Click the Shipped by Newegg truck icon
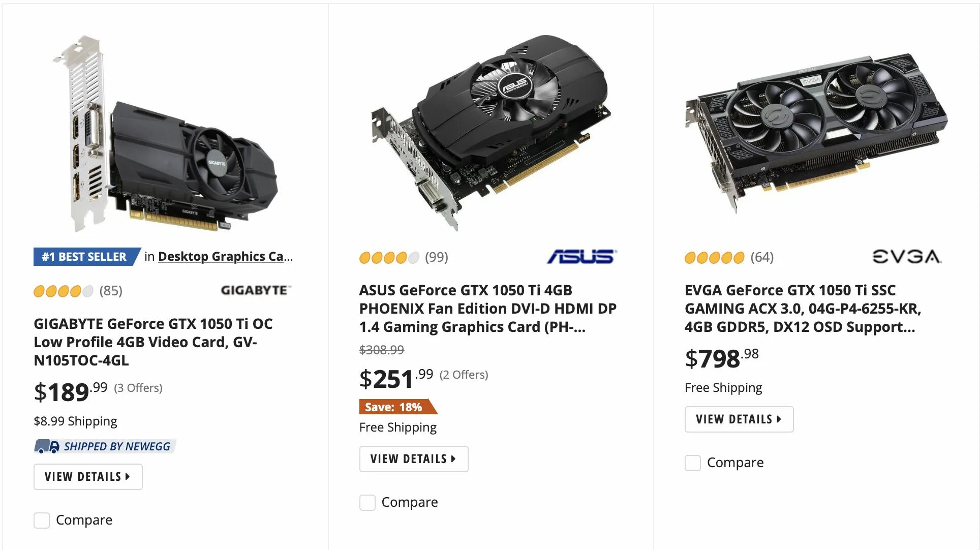980x550 pixels. (47, 446)
